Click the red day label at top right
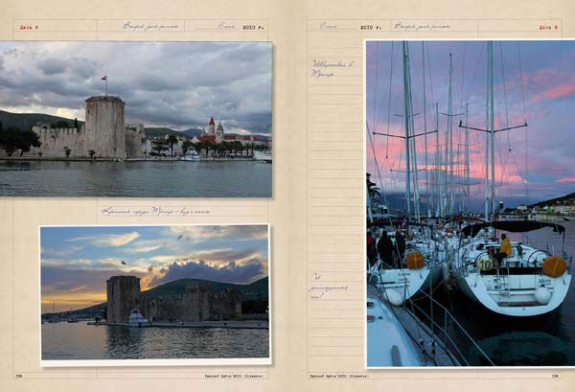The width and height of the screenshot is (575, 392). click(x=547, y=27)
